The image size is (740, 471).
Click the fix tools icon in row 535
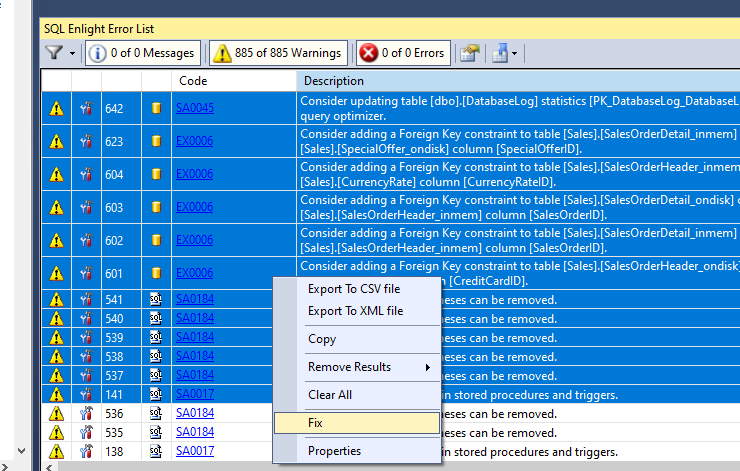(x=86, y=432)
